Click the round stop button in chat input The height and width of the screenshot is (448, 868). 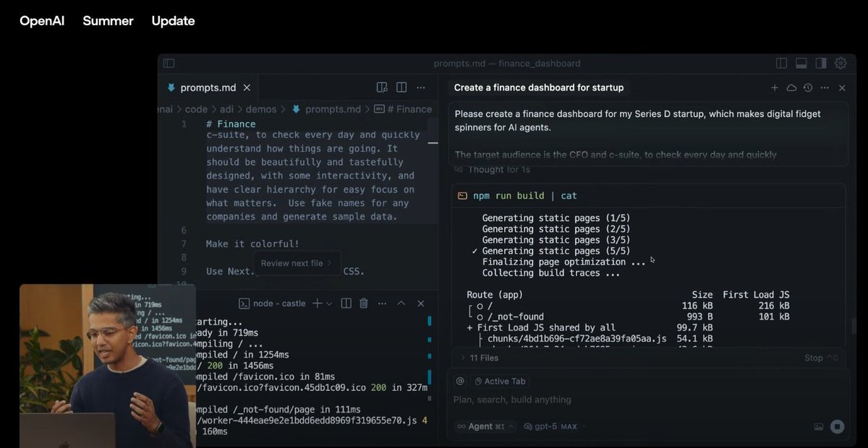point(838,426)
